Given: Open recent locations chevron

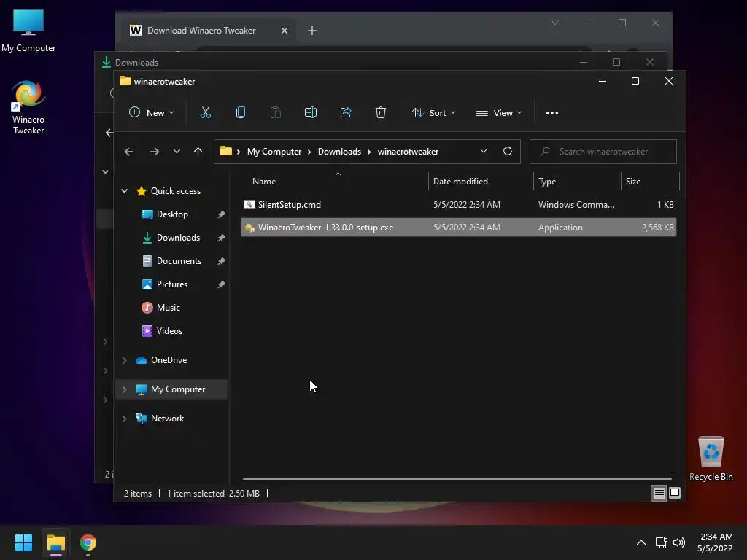Looking at the screenshot, I should click(x=177, y=152).
